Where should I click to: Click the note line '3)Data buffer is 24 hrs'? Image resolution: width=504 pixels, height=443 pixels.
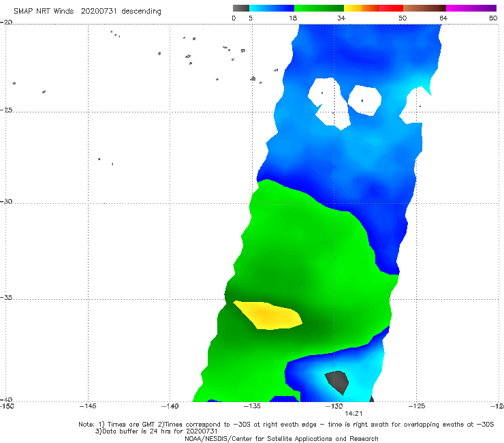tap(156, 431)
